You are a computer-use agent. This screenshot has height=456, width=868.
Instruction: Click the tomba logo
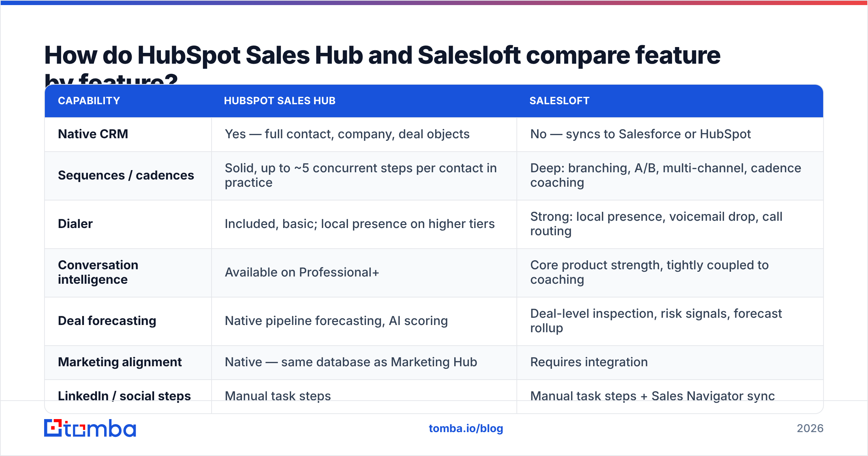coord(90,428)
